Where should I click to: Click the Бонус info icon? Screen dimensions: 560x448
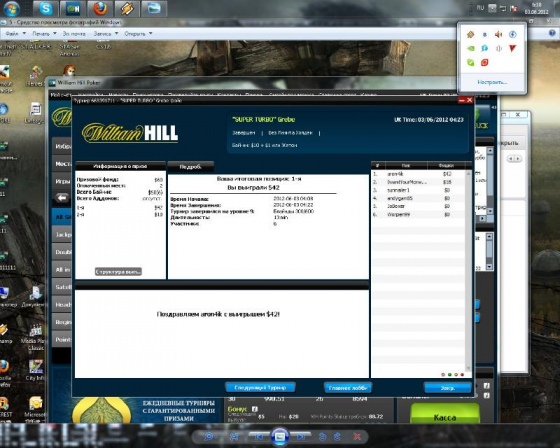pos(255,409)
